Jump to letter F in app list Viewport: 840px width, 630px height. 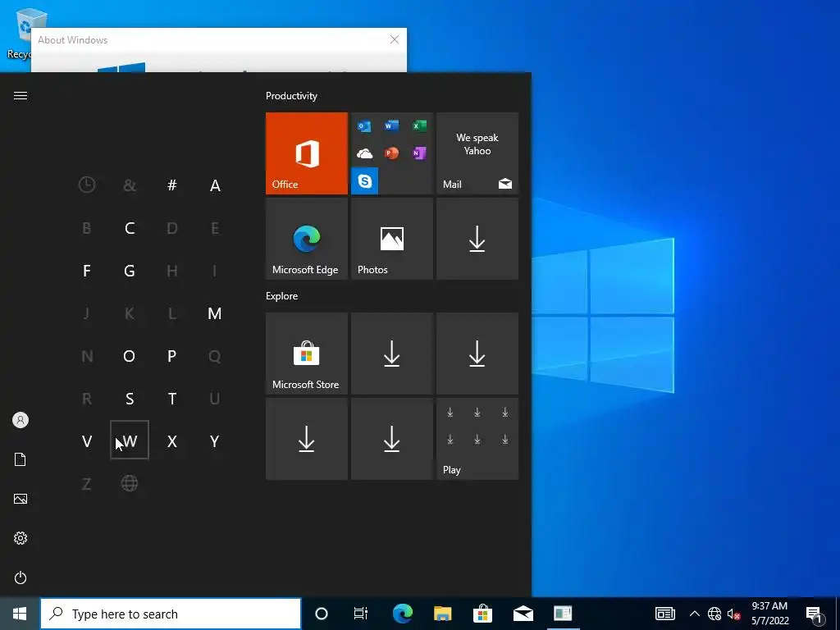tap(87, 271)
